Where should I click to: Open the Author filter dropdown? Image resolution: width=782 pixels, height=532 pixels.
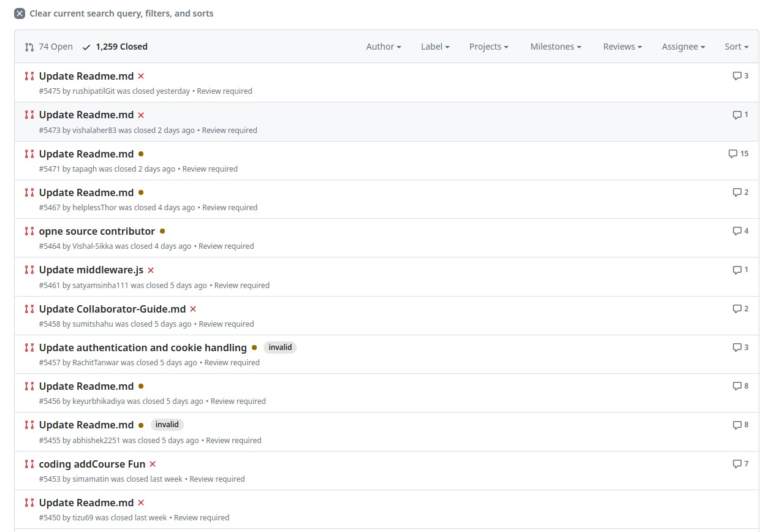pos(384,47)
